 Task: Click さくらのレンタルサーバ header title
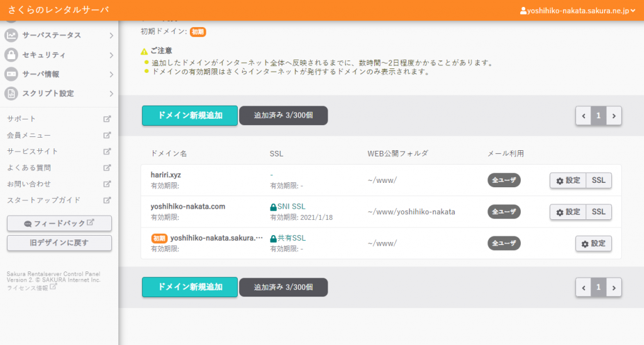[x=58, y=10]
